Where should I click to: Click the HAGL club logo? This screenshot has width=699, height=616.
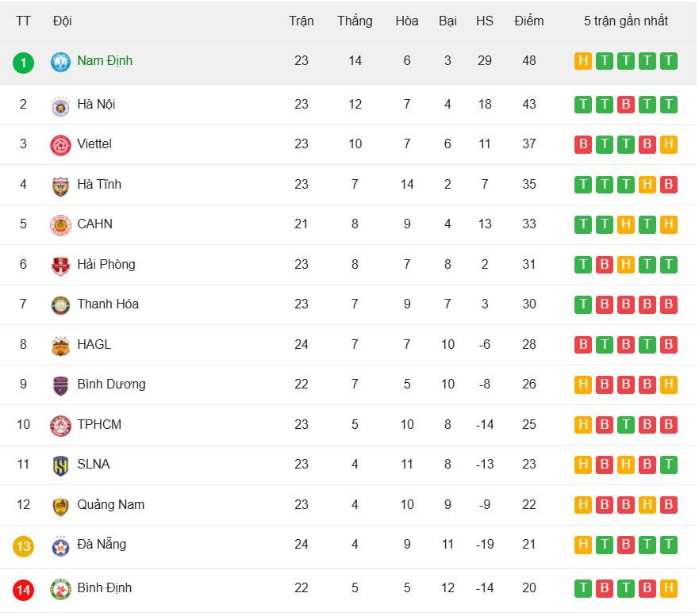(60, 346)
